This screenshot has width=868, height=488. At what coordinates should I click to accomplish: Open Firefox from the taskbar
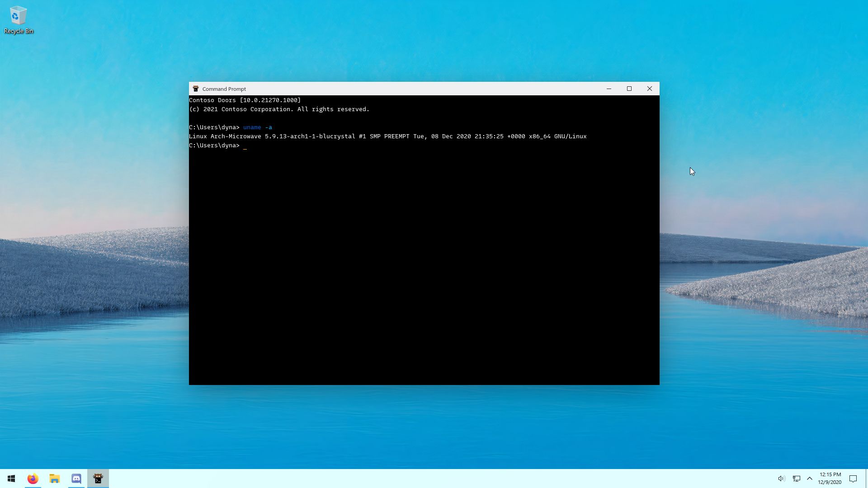pos(32,479)
